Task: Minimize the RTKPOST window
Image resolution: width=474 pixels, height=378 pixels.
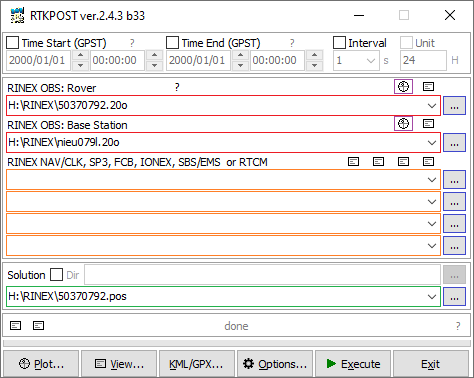Action: (x=359, y=15)
